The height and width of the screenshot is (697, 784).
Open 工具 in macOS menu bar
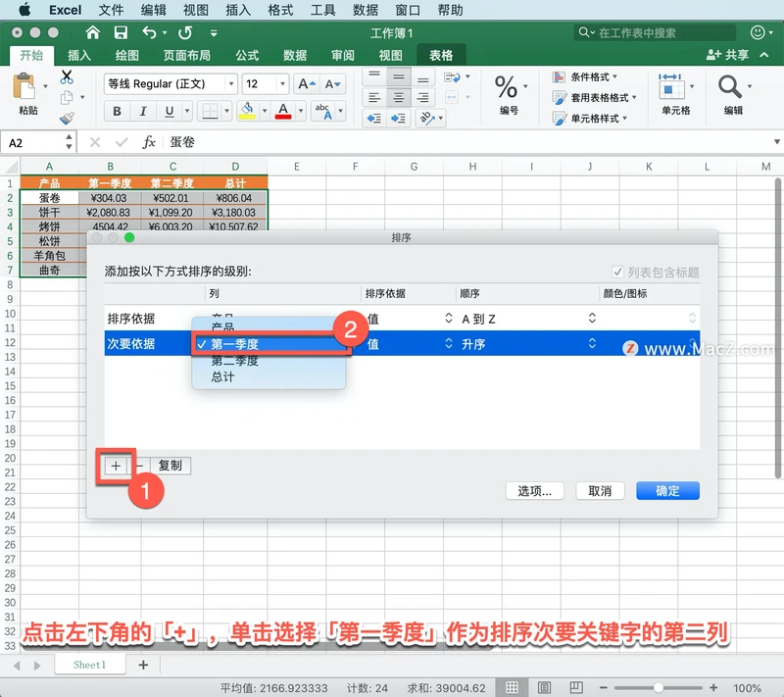point(322,10)
